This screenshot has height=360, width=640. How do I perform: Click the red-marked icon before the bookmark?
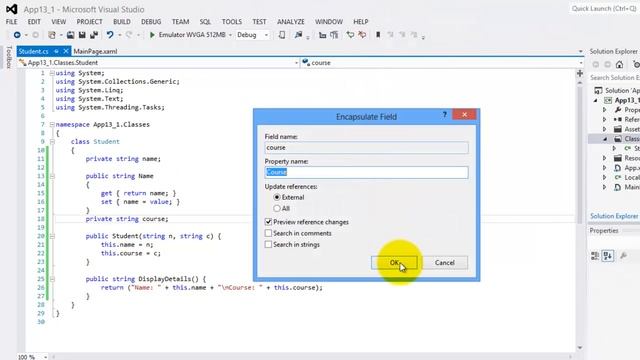coord(362,35)
